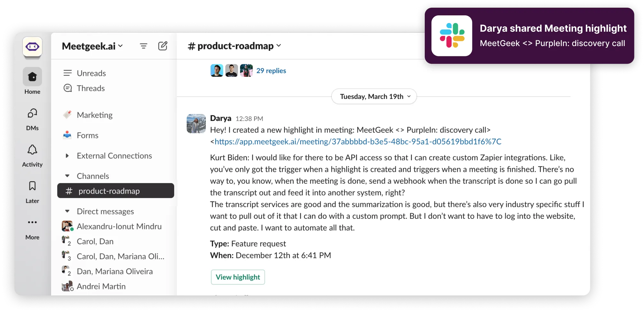Compose a new message with pencil icon
Image resolution: width=644 pixels, height=312 pixels.
tap(163, 46)
